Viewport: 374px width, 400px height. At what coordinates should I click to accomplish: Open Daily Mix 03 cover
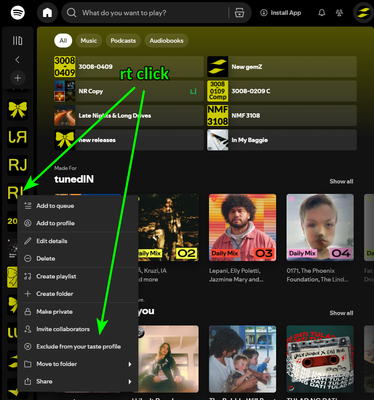pos(243,227)
